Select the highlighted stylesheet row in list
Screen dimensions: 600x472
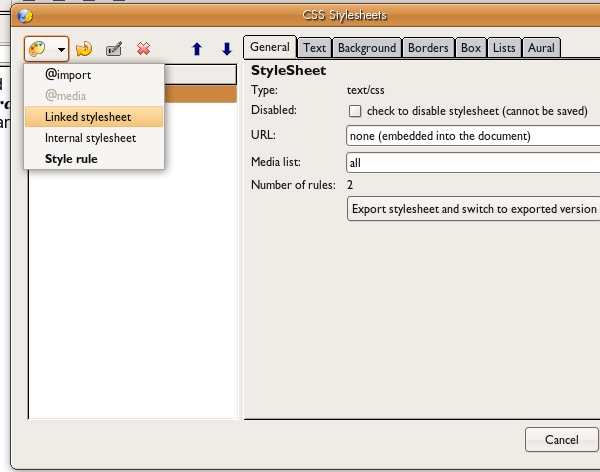[201, 93]
